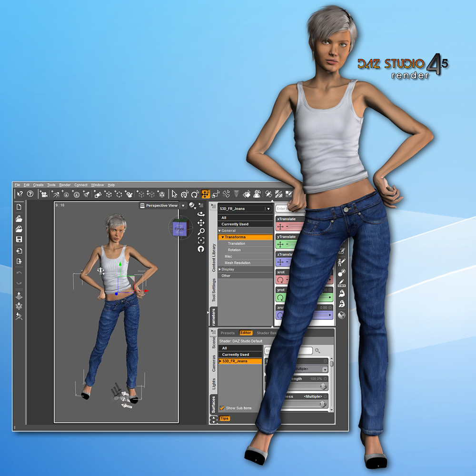Click the What's This help cursor icon
Image resolution: width=476 pixels, height=476 pixels.
[20, 194]
